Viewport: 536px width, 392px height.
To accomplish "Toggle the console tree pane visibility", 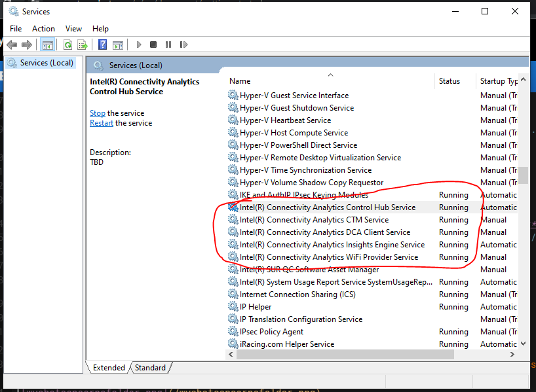I will click(47, 45).
